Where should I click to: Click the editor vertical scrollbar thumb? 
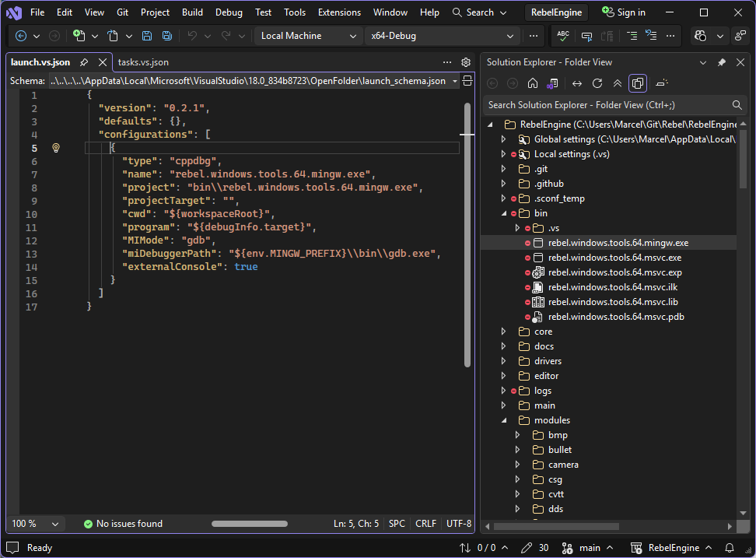pos(467,234)
